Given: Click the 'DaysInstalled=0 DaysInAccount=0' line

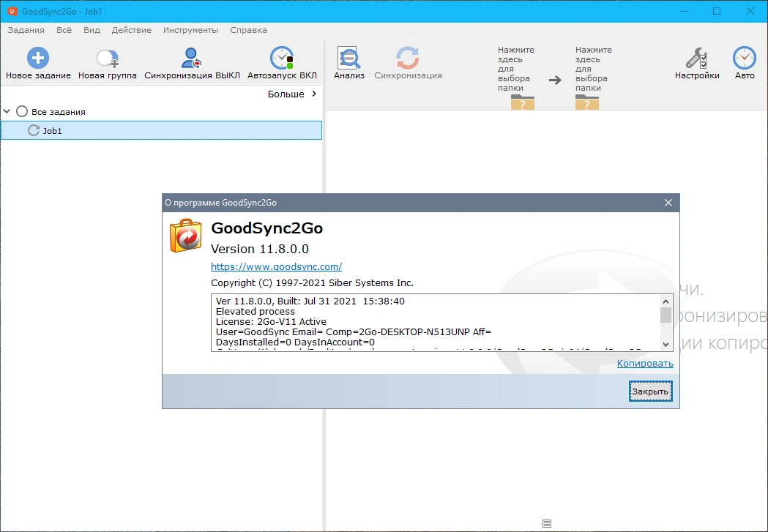Looking at the screenshot, I should [295, 342].
